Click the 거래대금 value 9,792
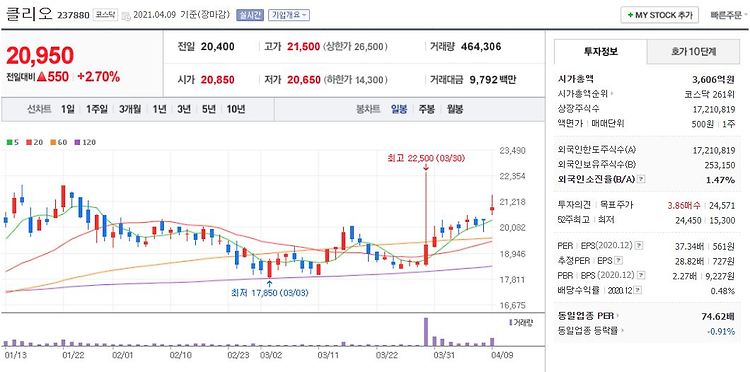This screenshot has width=750, height=372. pyautogui.click(x=483, y=80)
